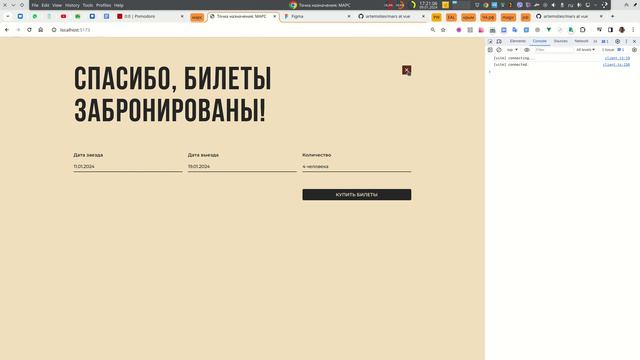The width and height of the screenshot is (640, 360).
Task: Click the console prompt chevron
Action: [x=490, y=71]
